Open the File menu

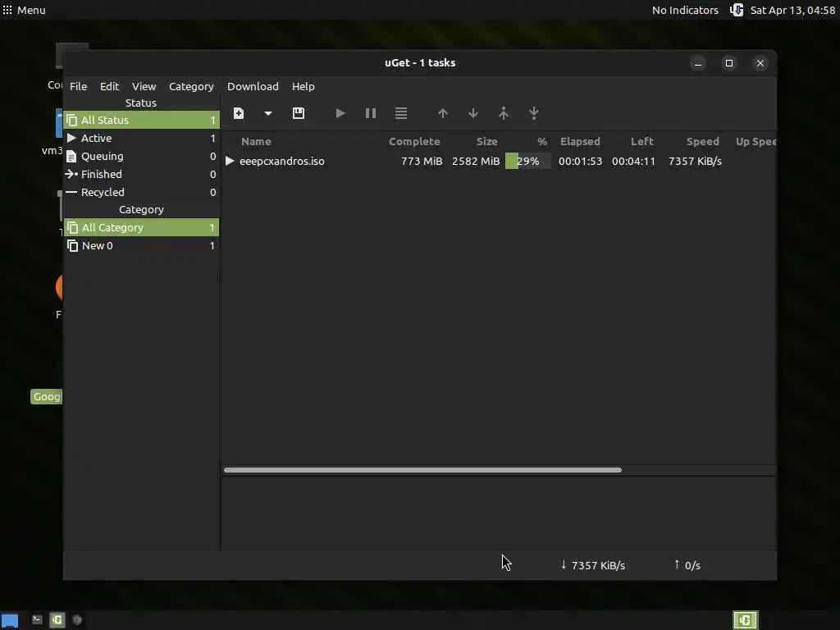coord(78,86)
